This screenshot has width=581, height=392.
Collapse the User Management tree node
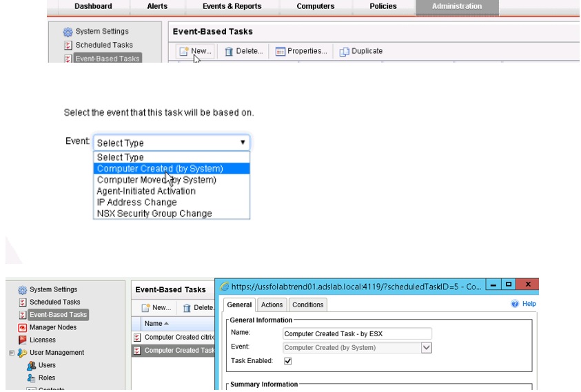pyautogui.click(x=12, y=353)
